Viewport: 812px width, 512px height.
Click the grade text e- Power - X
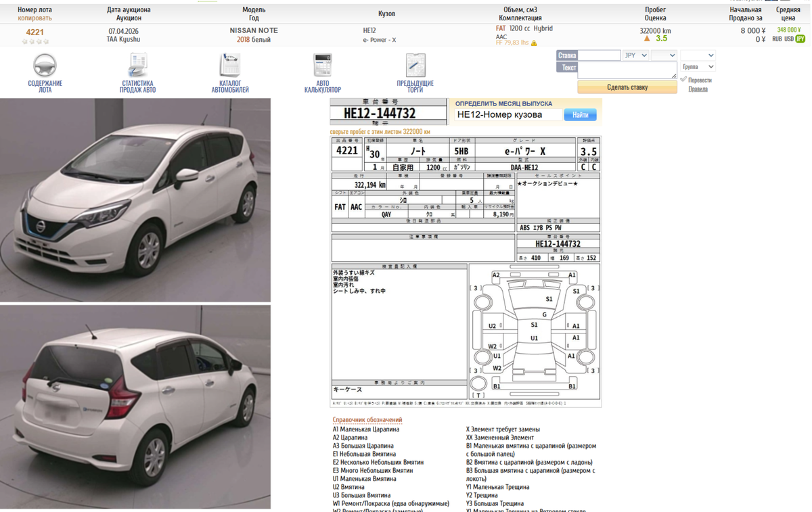(x=380, y=40)
